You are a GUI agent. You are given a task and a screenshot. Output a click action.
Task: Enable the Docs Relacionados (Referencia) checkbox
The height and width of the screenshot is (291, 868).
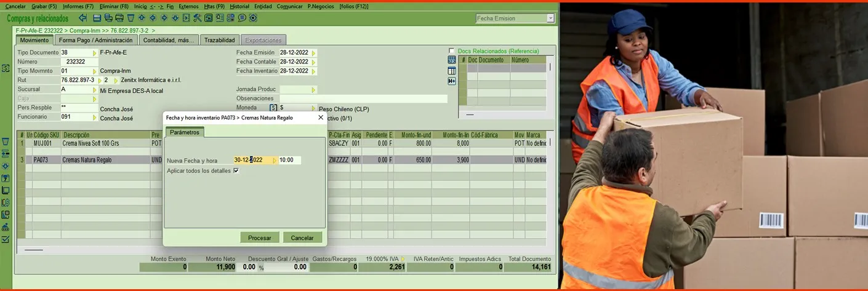[452, 51]
